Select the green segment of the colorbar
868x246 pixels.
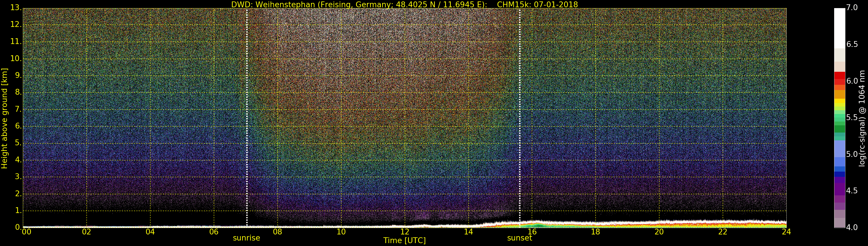839,129
